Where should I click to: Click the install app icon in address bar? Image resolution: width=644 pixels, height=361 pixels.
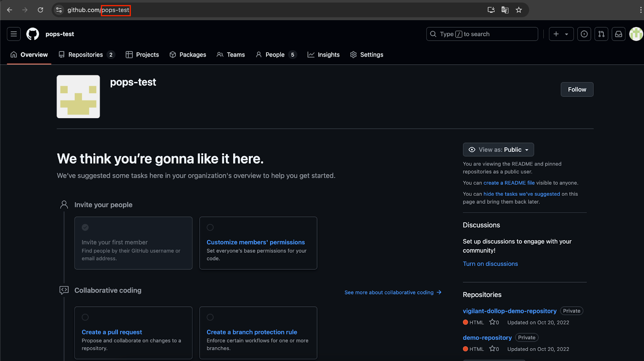point(491,10)
